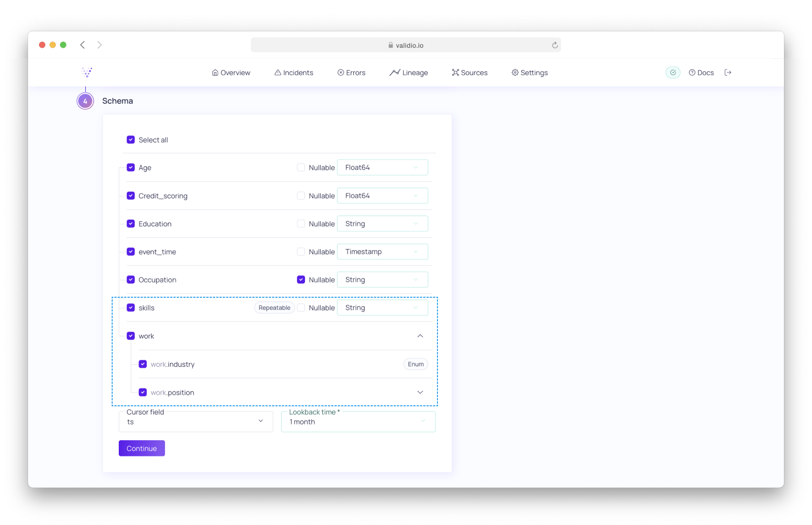
Task: Click the browser forward arrow
Action: click(99, 45)
